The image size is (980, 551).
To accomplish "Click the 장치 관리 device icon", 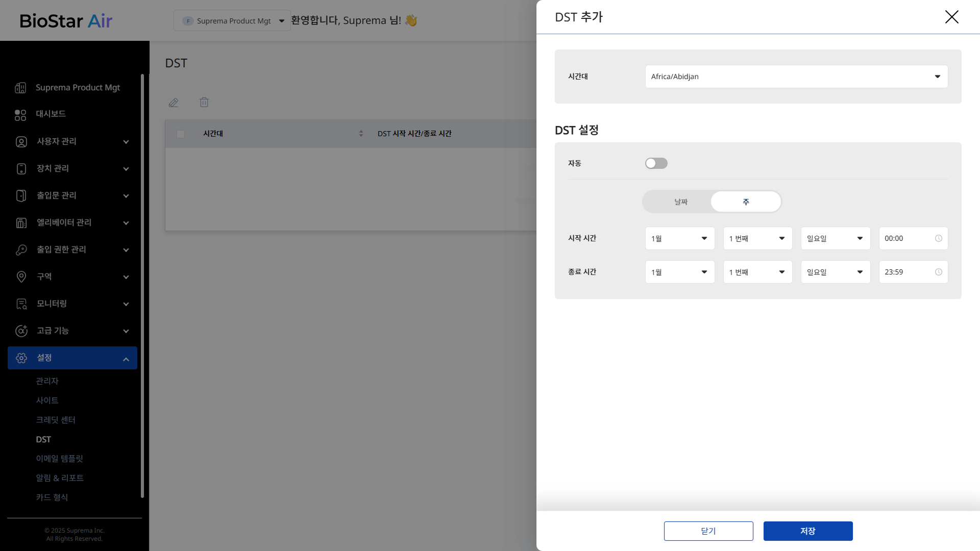I will point(21,169).
